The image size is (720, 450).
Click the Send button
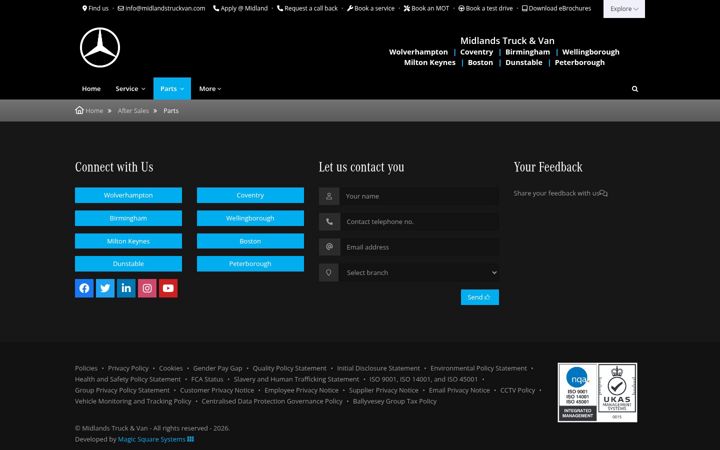tap(479, 297)
